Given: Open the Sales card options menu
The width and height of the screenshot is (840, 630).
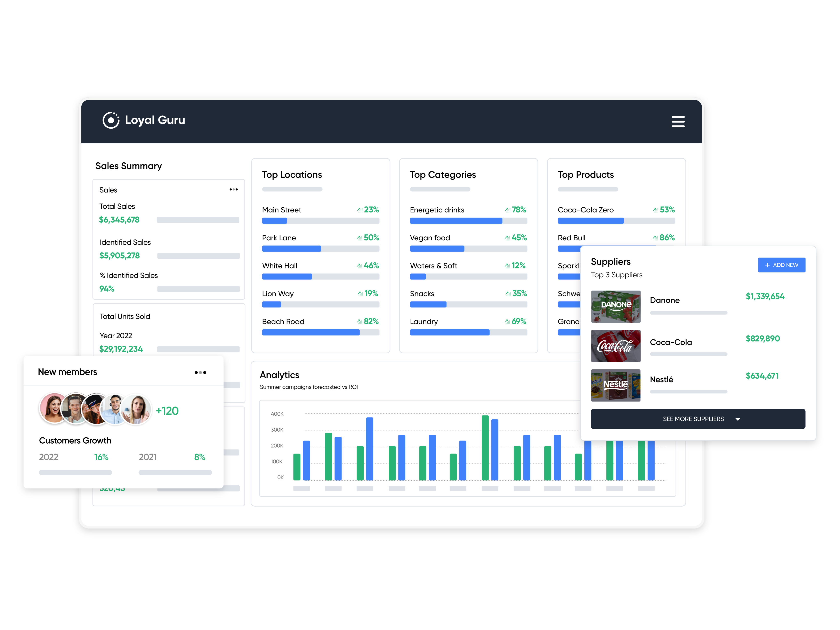Looking at the screenshot, I should [233, 189].
